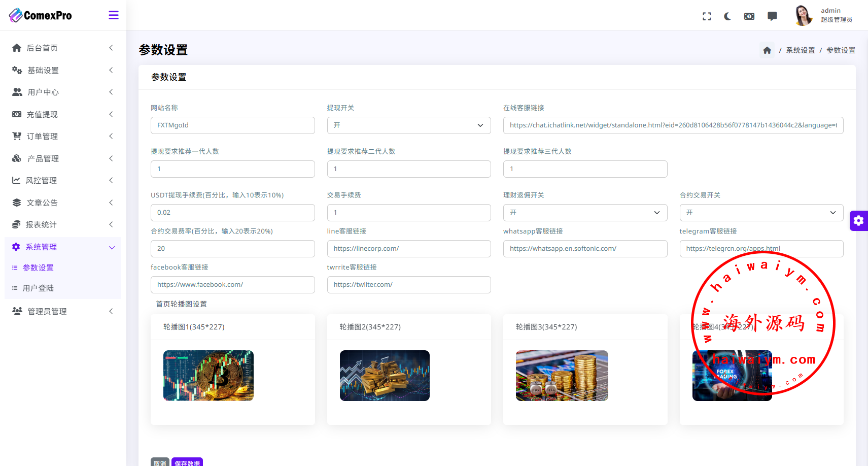Image resolution: width=868 pixels, height=466 pixels.
Task: Open the 提现开关 dropdown
Action: tap(409, 125)
